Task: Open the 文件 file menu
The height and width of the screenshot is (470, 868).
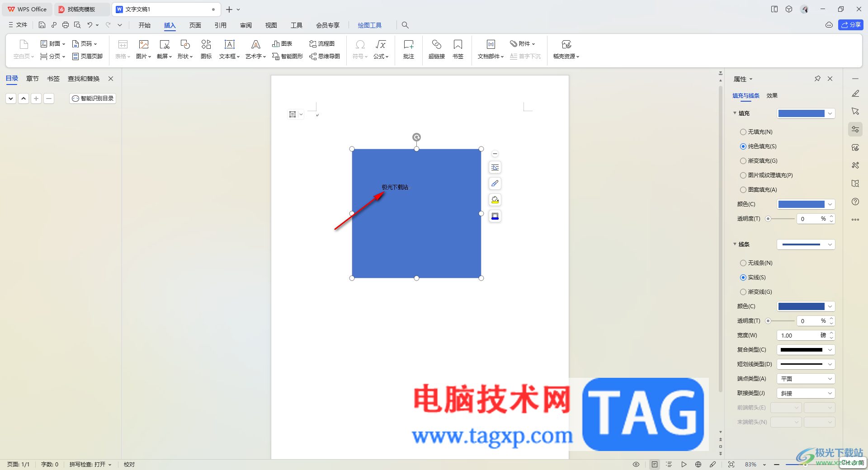Action: [x=18, y=25]
